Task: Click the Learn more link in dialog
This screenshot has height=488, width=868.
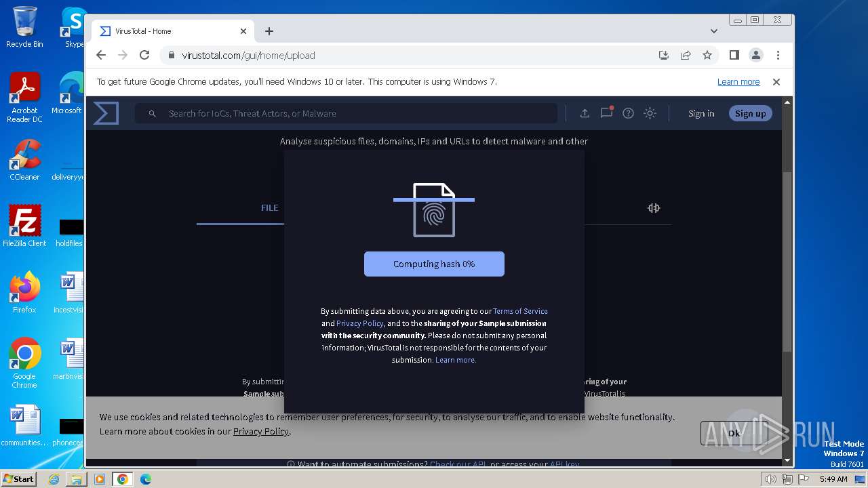Action: pos(456,360)
